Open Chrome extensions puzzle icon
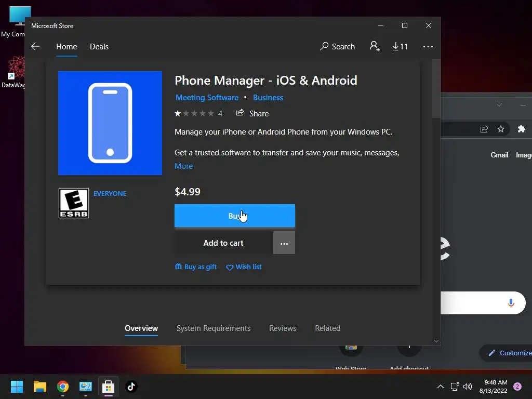 522,129
